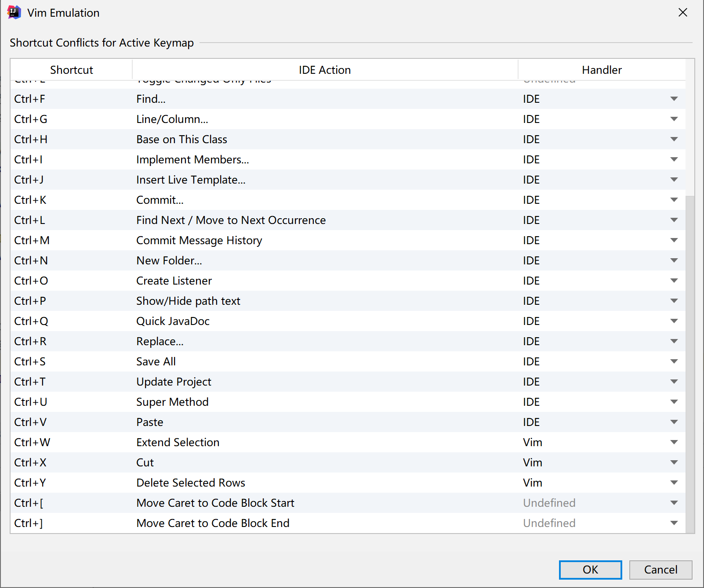
Task: Close the Vim Emulation dialog
Action: 682,12
